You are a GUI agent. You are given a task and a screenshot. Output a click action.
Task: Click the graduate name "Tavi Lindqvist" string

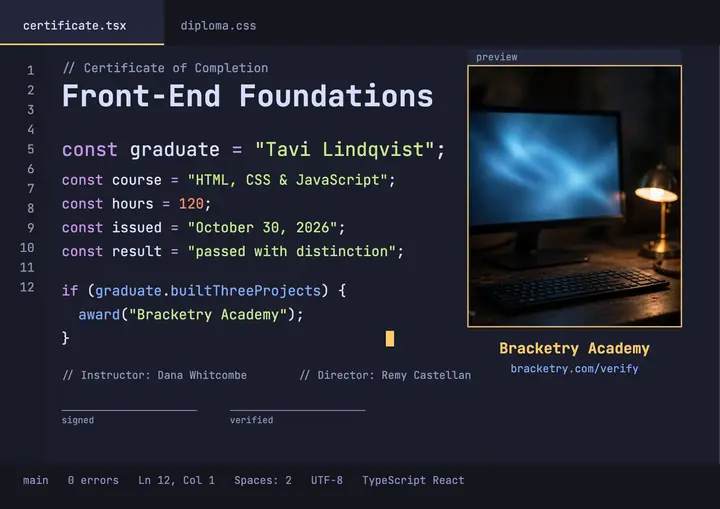tap(344, 150)
